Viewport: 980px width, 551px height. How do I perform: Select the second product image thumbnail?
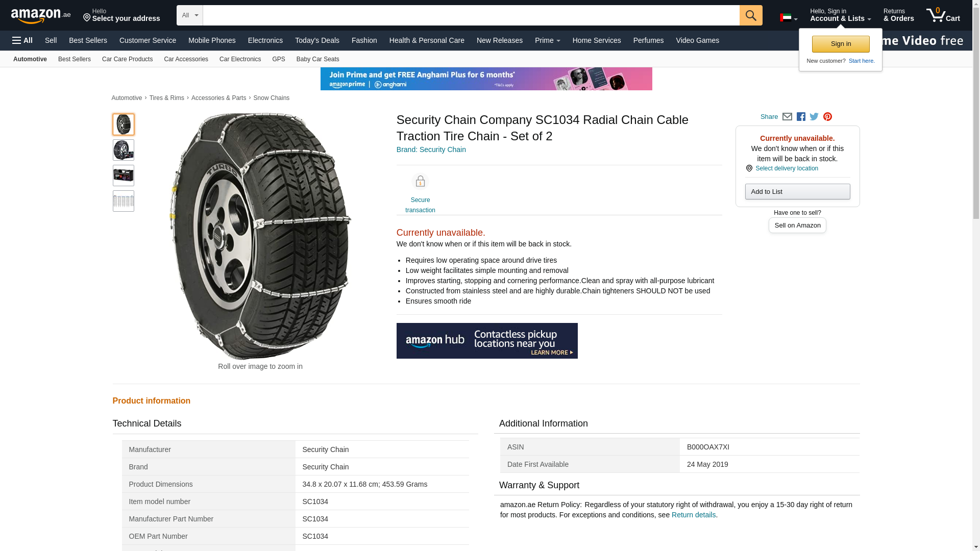coord(124,150)
